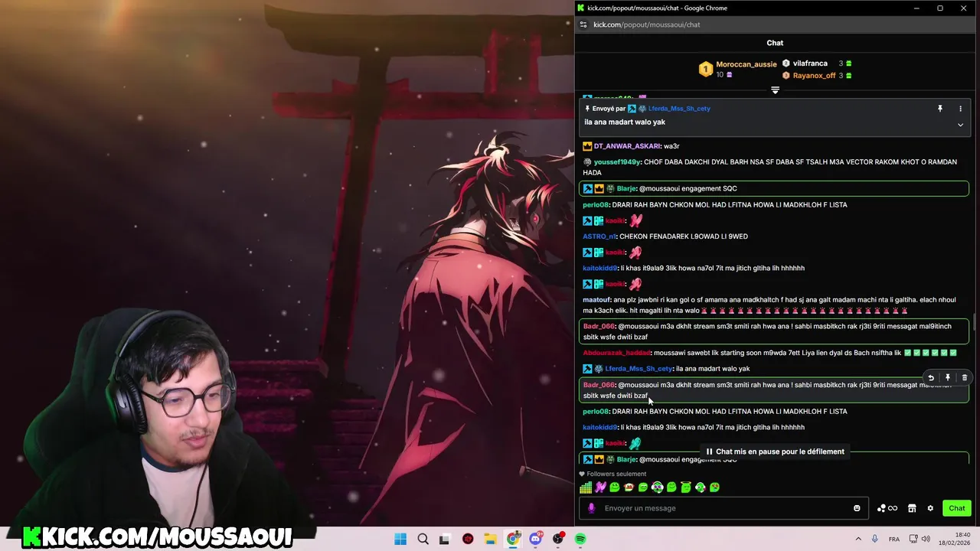The height and width of the screenshot is (551, 980).
Task: Open taskbar Search
Action: click(x=423, y=539)
